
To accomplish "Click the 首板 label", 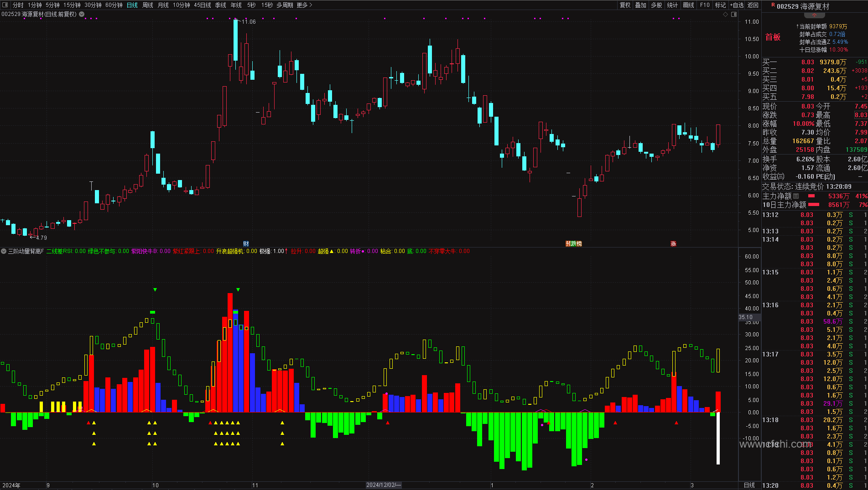I will point(773,37).
